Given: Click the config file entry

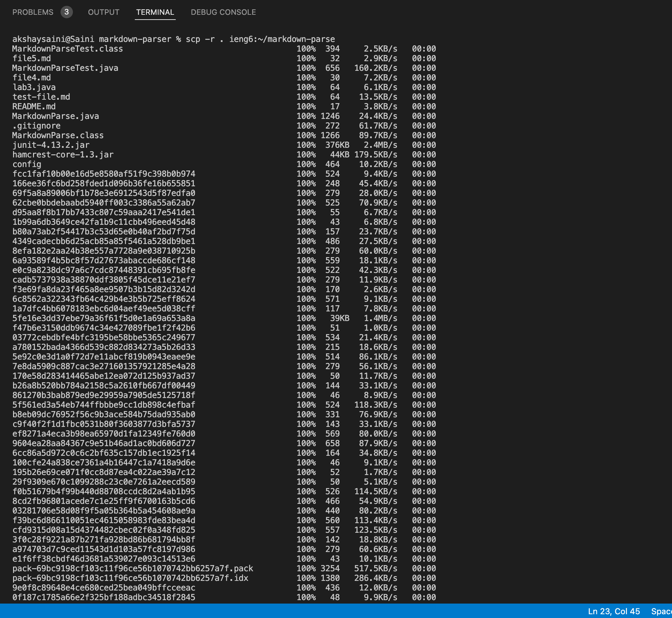Looking at the screenshot, I should click(x=26, y=164).
